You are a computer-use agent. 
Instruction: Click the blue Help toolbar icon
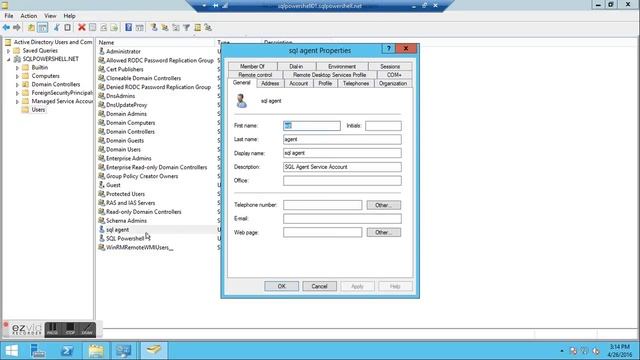coord(129,27)
